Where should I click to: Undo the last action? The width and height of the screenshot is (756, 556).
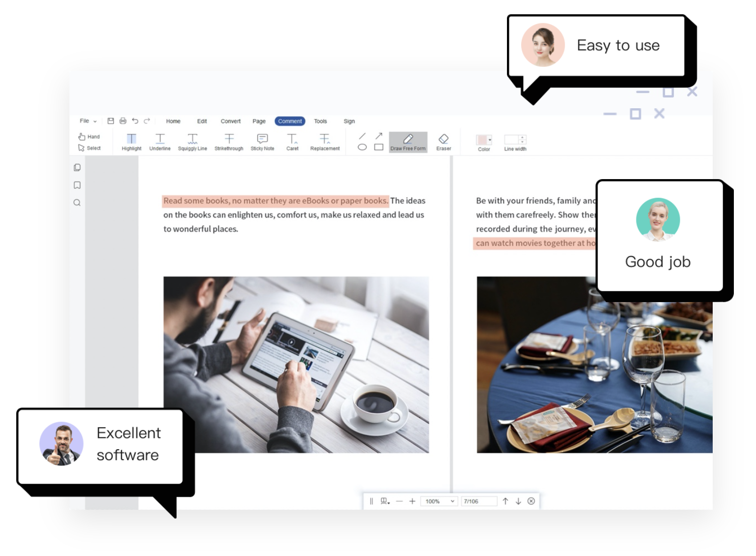coord(135,121)
